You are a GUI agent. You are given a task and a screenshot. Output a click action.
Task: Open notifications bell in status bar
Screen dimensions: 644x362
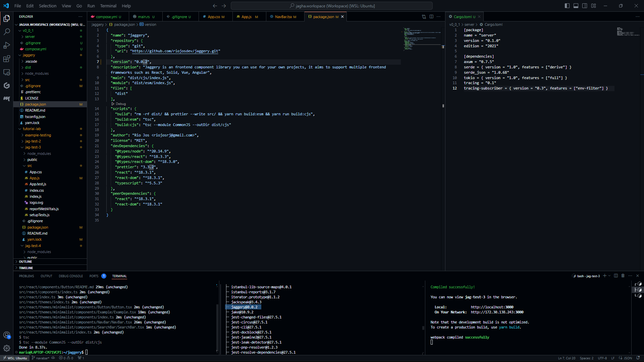[x=638, y=358]
